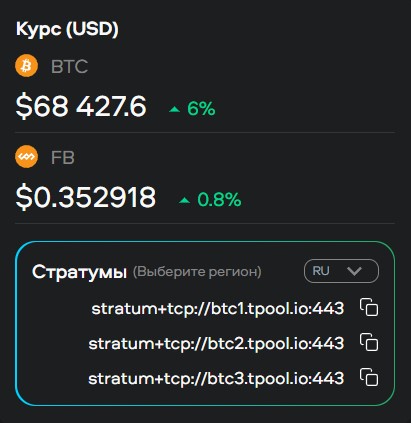Click the FB ticker label
The height and width of the screenshot is (423, 411).
point(63,158)
